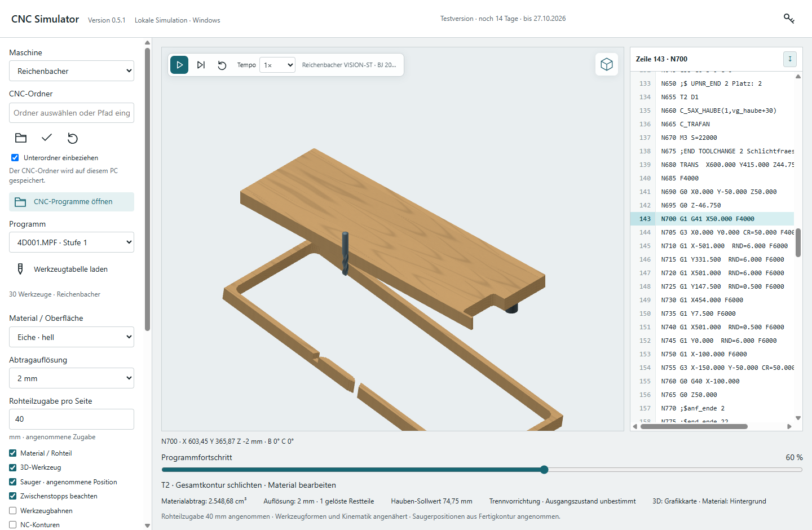Click the code panel scroll-down arrow

(x=798, y=418)
